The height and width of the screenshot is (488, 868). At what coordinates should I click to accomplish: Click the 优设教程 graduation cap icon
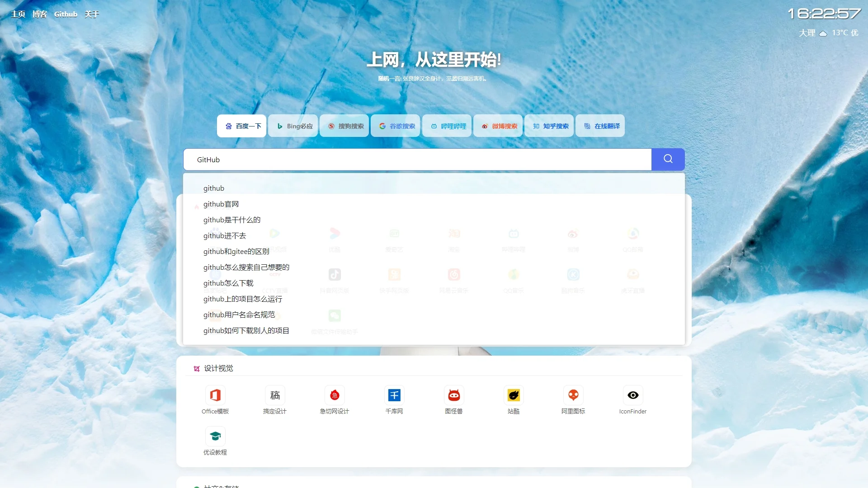[x=215, y=435]
